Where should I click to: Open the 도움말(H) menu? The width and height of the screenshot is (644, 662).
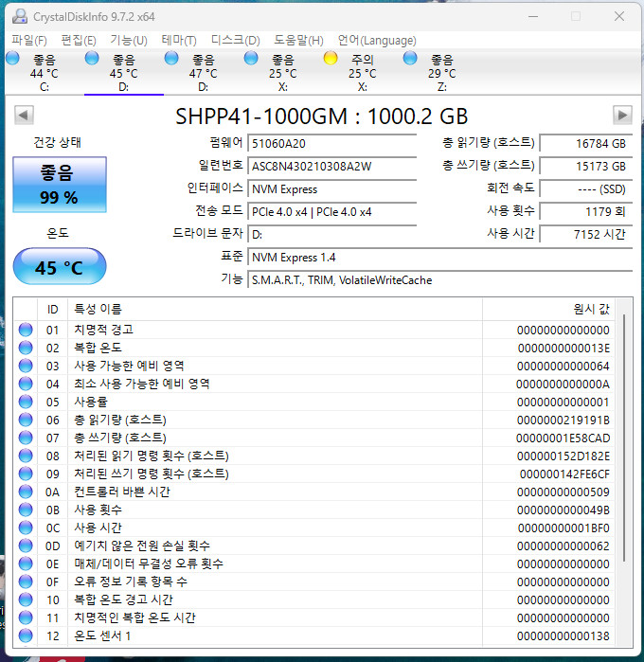tap(298, 41)
